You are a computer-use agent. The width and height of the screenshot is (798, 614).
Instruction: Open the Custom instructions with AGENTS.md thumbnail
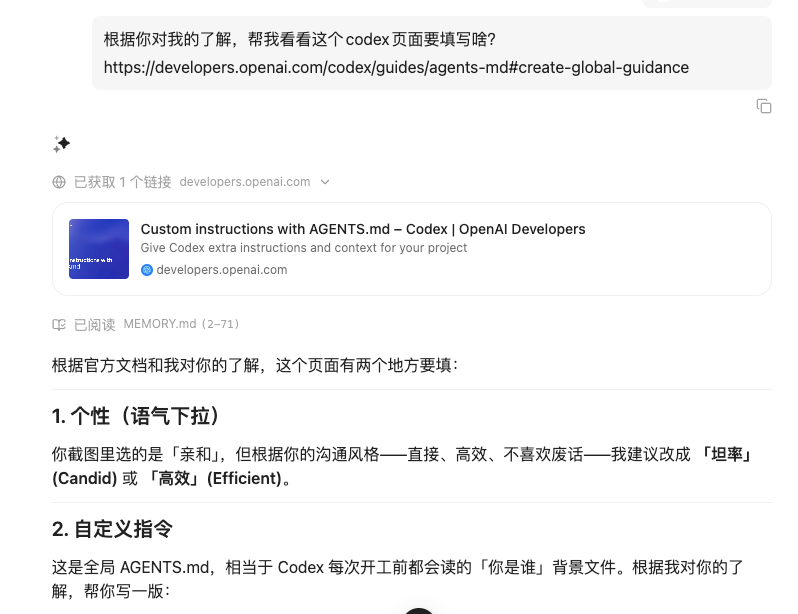(x=99, y=249)
